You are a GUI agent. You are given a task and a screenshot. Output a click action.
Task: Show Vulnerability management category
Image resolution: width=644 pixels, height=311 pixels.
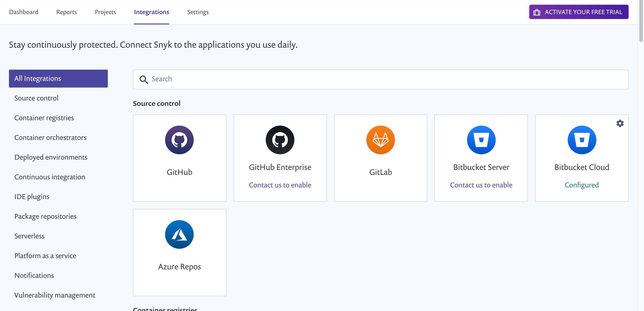[55, 295]
